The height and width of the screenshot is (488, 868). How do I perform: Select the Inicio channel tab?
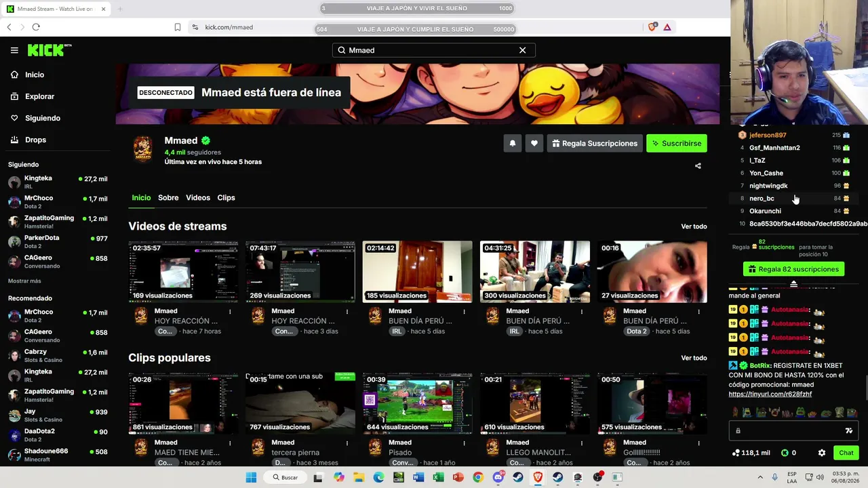point(141,198)
